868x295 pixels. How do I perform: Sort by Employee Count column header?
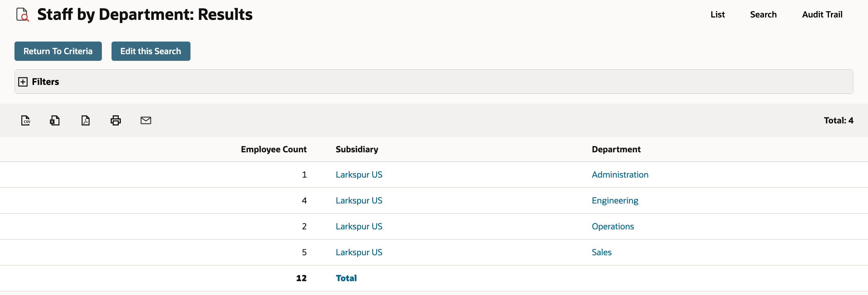pos(273,149)
